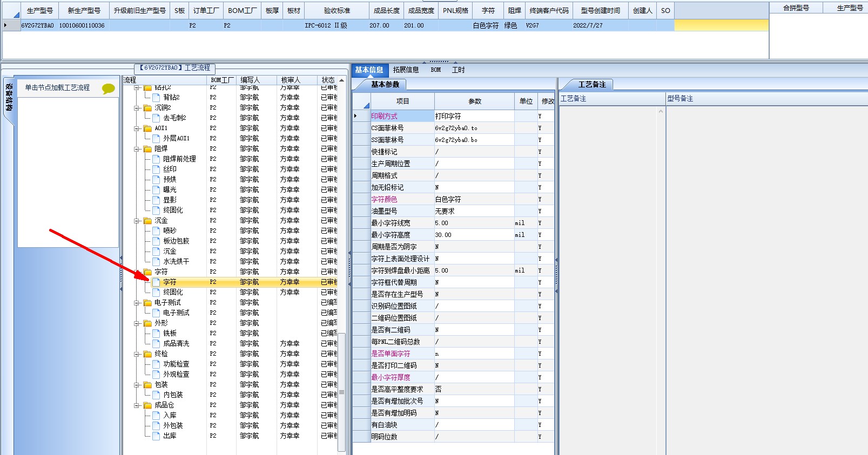Click the page icon beside 铣板

[157, 334]
